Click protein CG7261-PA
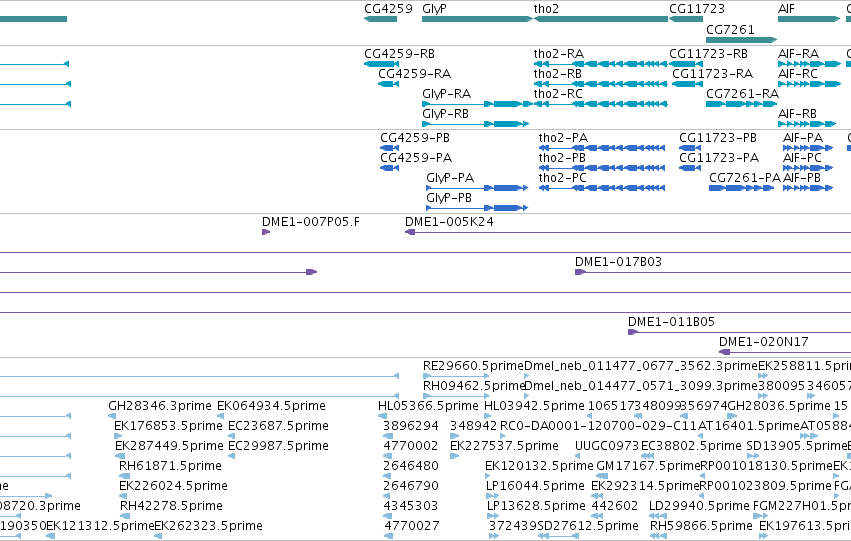This screenshot has height=541, width=851. [741, 188]
